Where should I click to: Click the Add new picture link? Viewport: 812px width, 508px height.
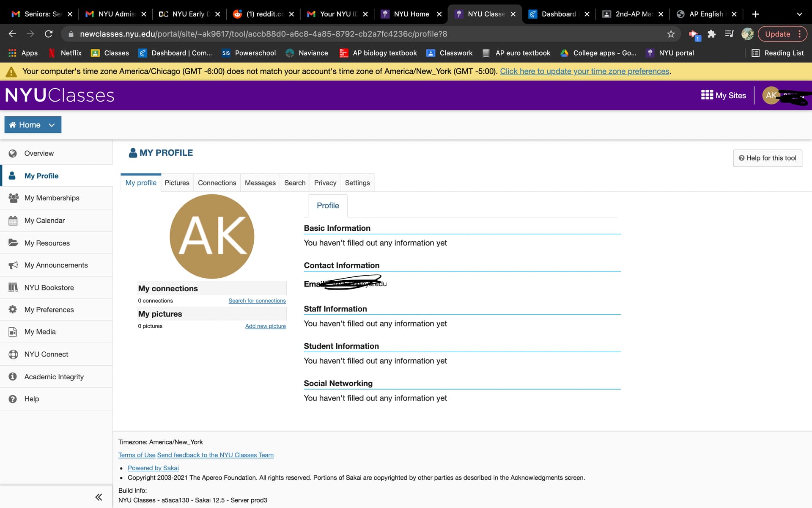coord(265,326)
